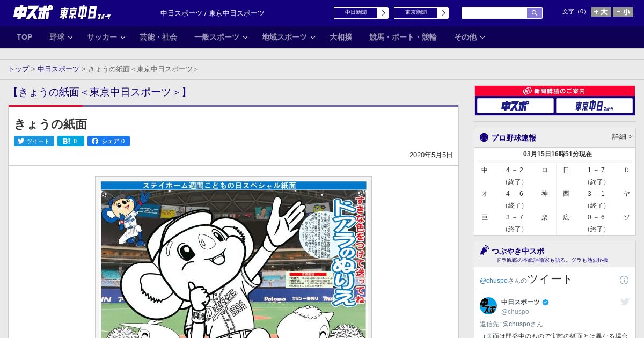Open the 芸能・社会 navigation item
The width and height of the screenshot is (644, 338).
tap(158, 37)
